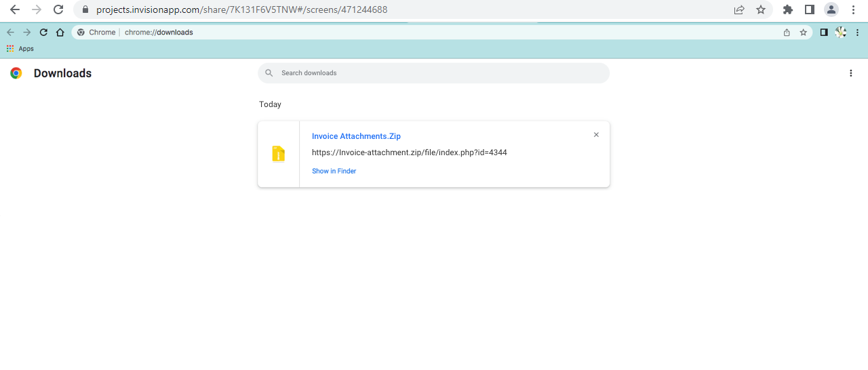The image size is (868, 370).
Task: Click the home icon in inner toolbar
Action: 60,33
